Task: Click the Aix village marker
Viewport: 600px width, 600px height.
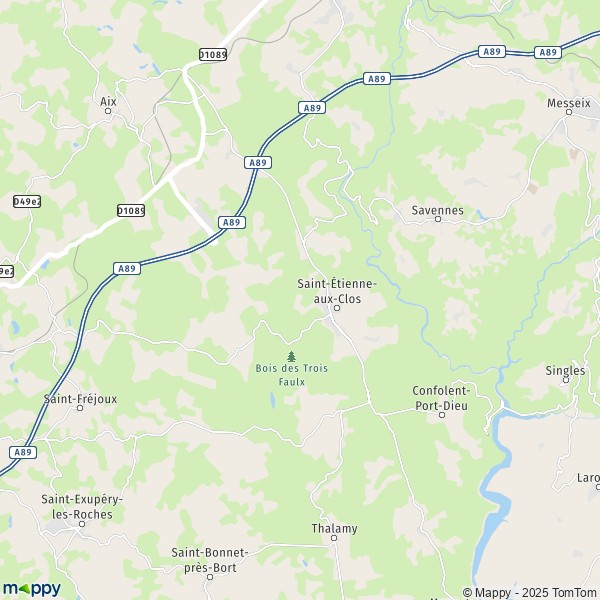Action: coord(108,111)
